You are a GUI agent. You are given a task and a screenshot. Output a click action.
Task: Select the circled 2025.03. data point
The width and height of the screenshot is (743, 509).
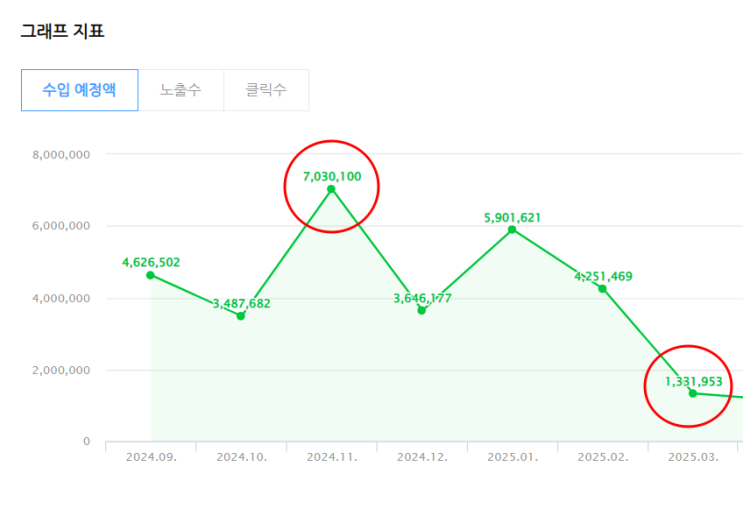[x=692, y=393]
